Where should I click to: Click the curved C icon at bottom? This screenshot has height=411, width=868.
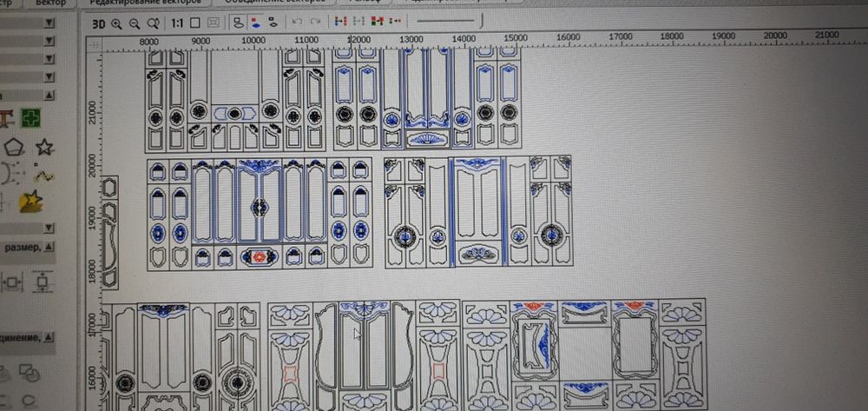tap(29, 400)
